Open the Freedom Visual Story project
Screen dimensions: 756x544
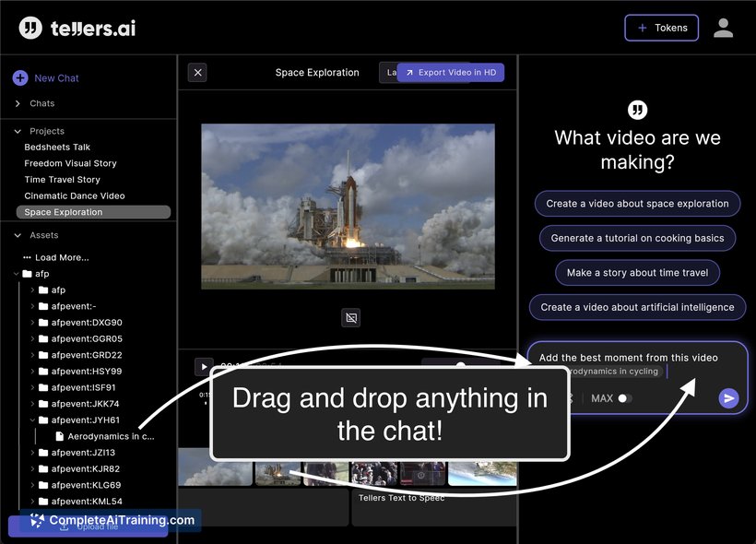coord(70,163)
